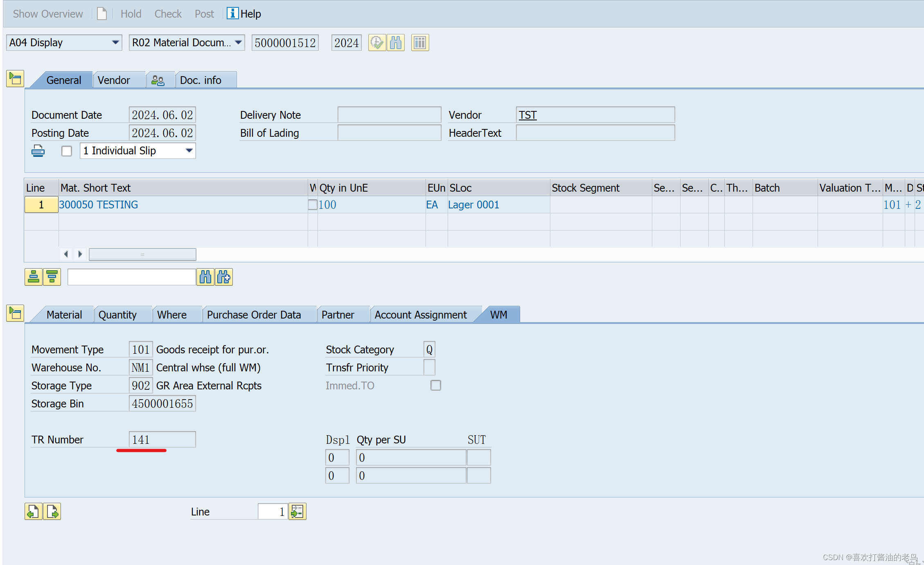Open the Doc. info tab
924x565 pixels.
tap(200, 80)
